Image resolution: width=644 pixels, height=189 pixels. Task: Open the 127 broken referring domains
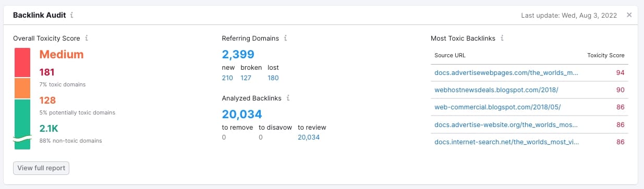[x=246, y=78]
